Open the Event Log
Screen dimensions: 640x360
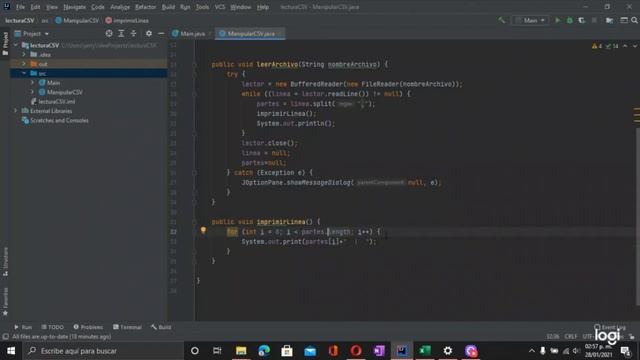coord(610,327)
